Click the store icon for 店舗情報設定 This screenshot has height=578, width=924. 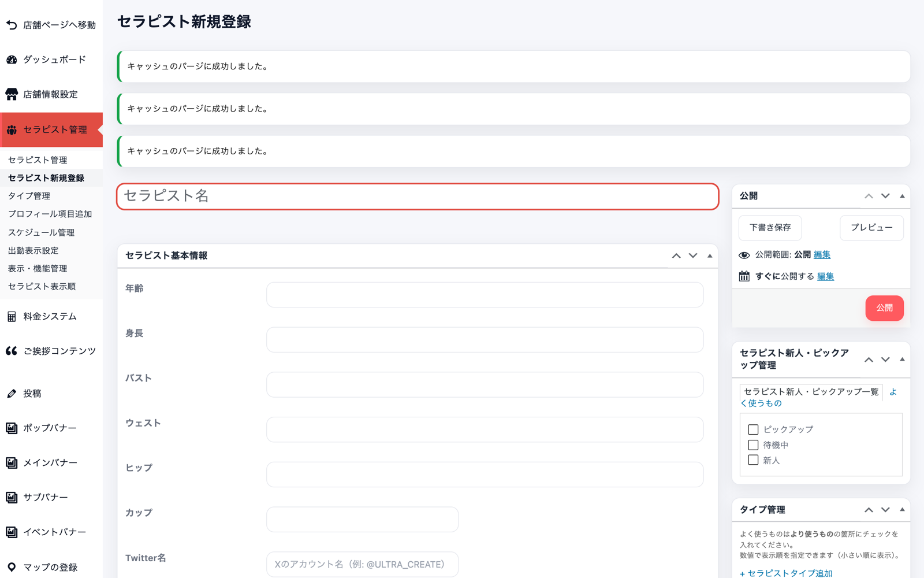click(12, 94)
